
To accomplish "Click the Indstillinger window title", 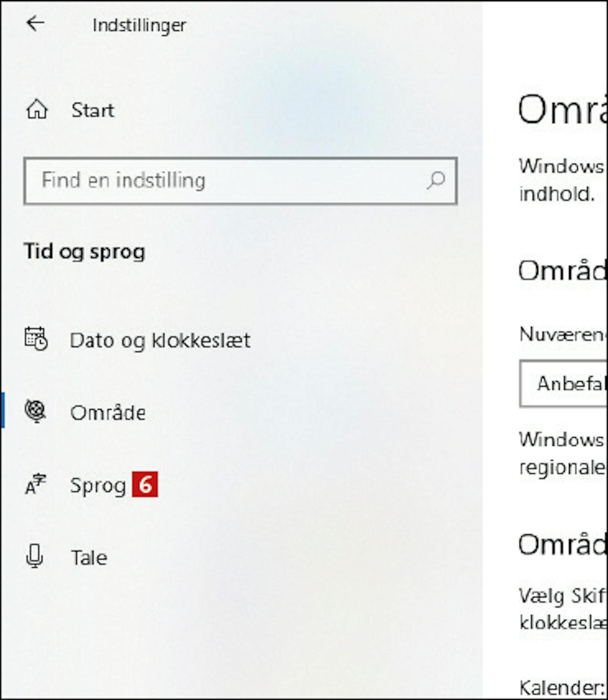I will [139, 26].
